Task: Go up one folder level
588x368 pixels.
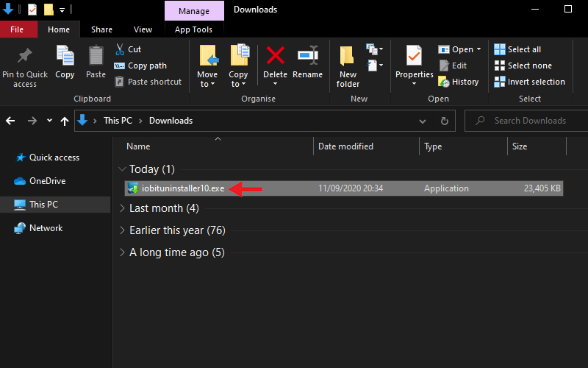Action: (65, 121)
